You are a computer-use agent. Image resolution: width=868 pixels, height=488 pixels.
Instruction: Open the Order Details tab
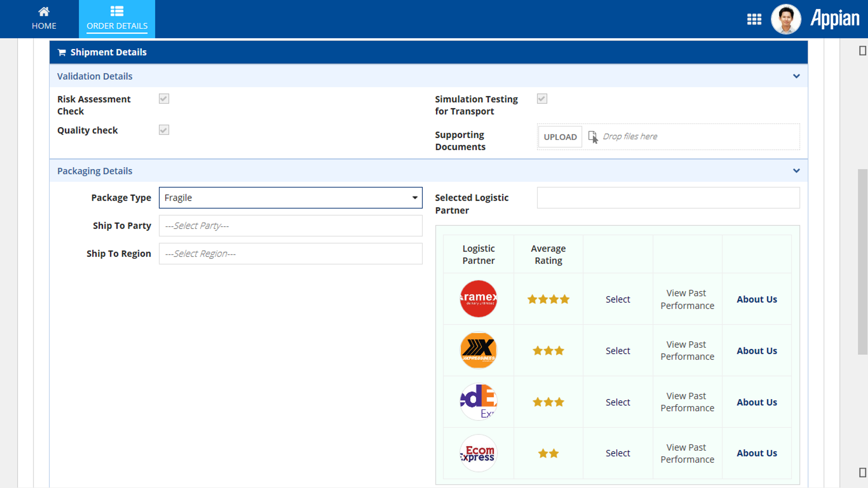pyautogui.click(x=117, y=19)
